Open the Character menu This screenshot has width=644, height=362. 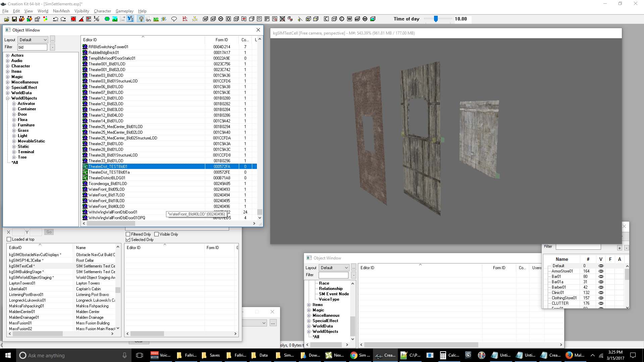coord(102,11)
